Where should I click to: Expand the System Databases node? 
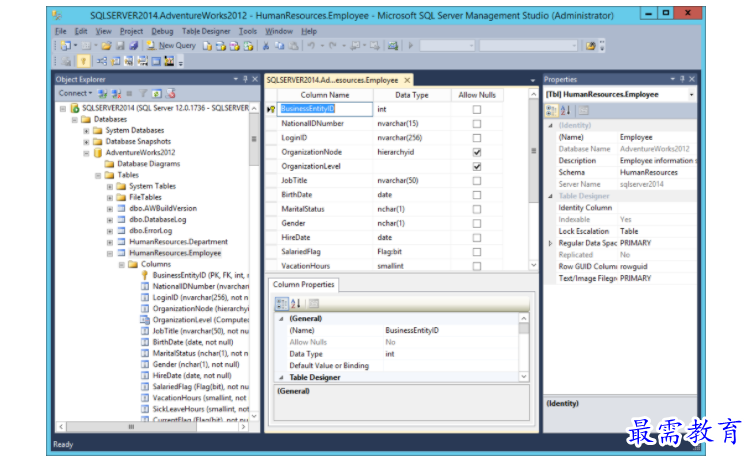click(86, 131)
